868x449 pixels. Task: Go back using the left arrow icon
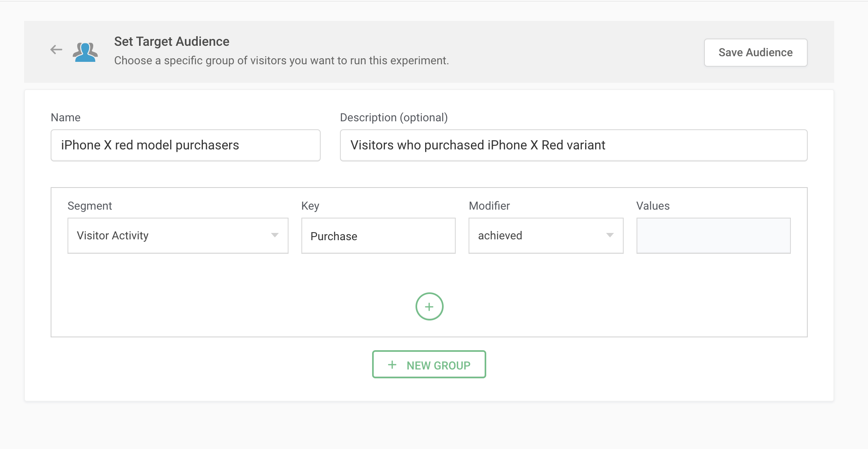point(56,50)
